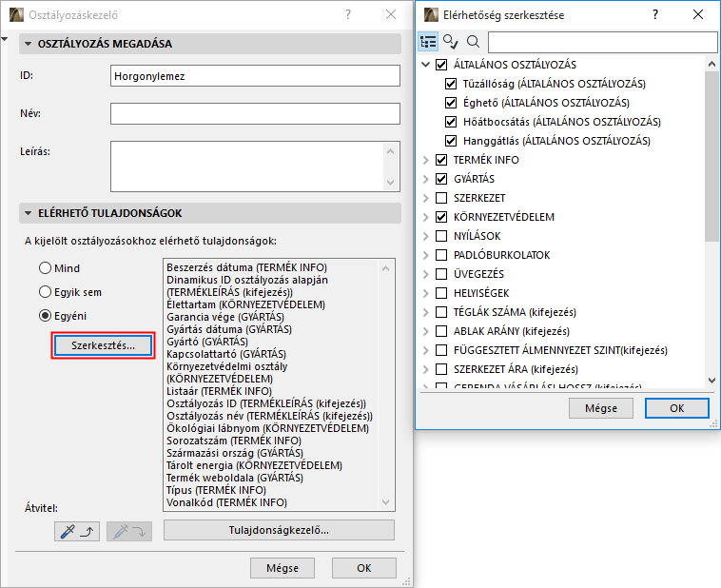Expand SZERKEZET tree group
Image resolution: width=721 pixels, height=588 pixels.
point(426,198)
